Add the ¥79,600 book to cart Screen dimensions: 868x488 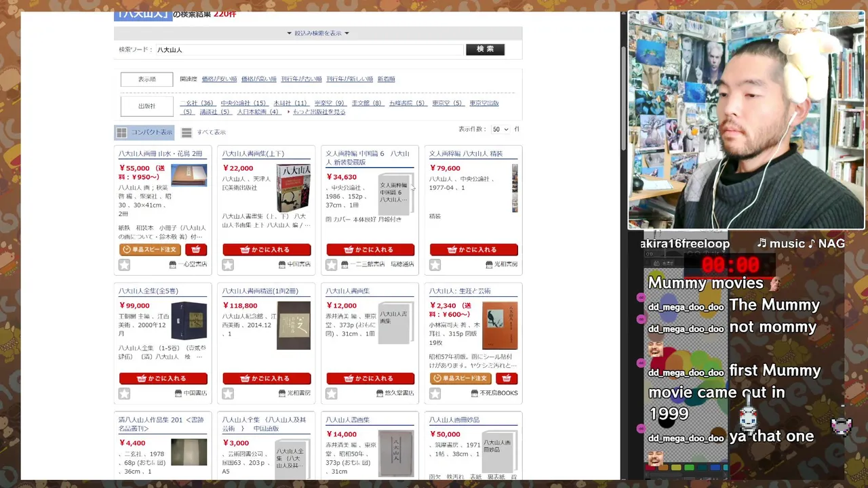[x=474, y=249]
